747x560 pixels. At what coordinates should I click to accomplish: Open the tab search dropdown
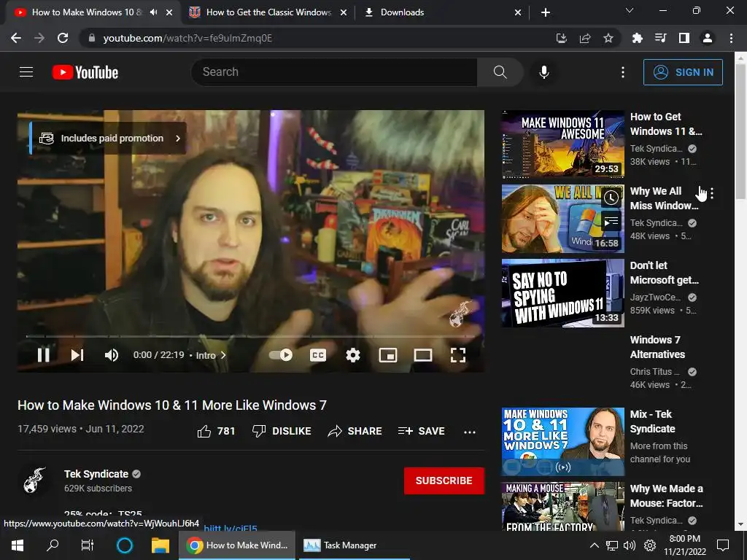click(x=629, y=10)
